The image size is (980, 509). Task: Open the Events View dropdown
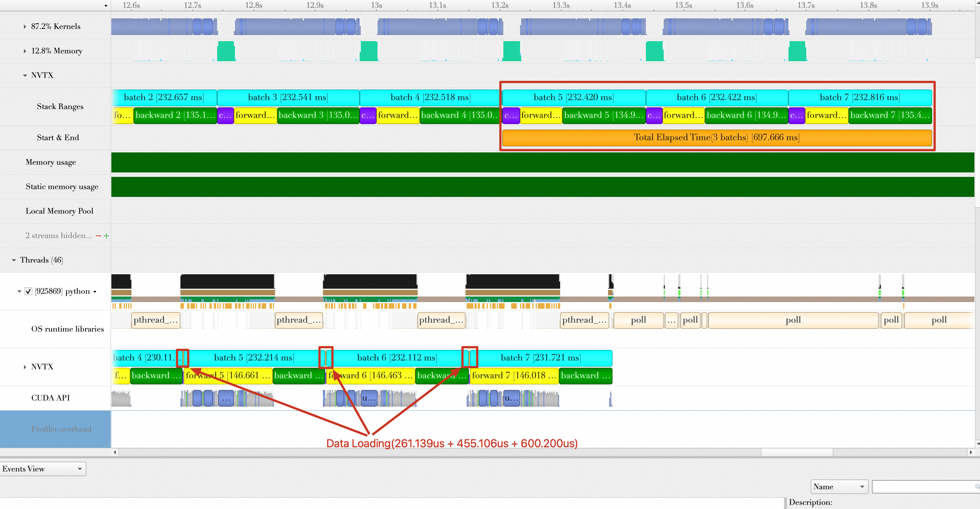43,469
